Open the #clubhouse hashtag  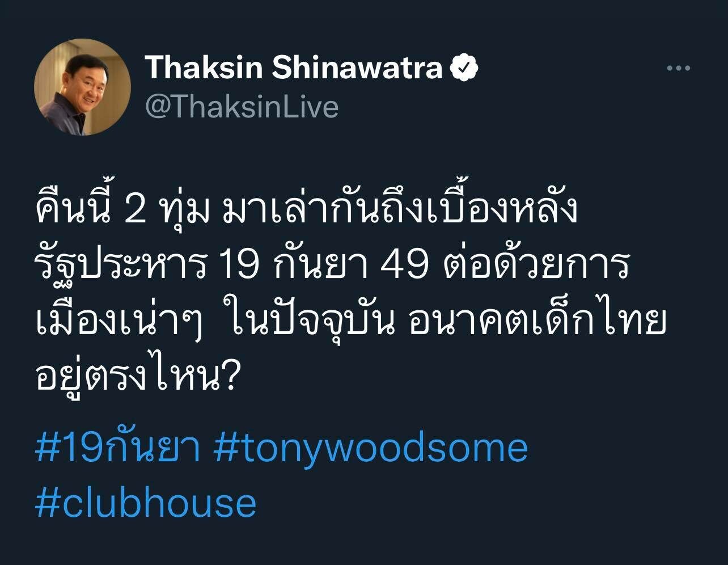pyautogui.click(x=146, y=503)
